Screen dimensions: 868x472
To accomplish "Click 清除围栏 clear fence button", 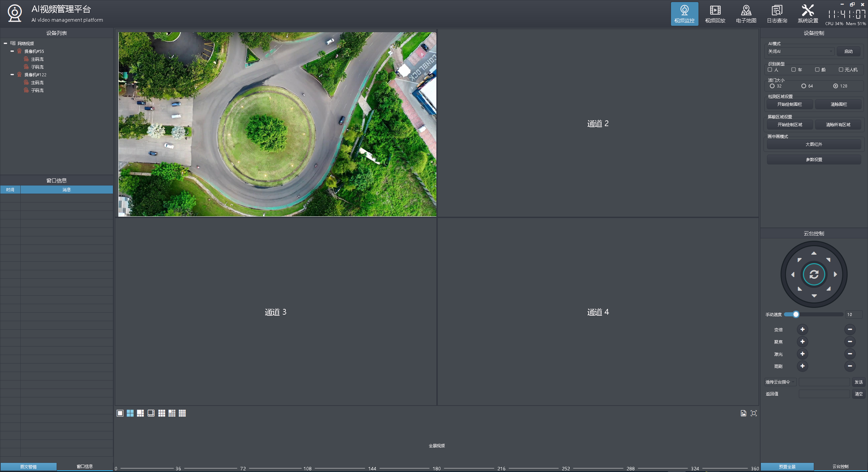I will point(839,104).
